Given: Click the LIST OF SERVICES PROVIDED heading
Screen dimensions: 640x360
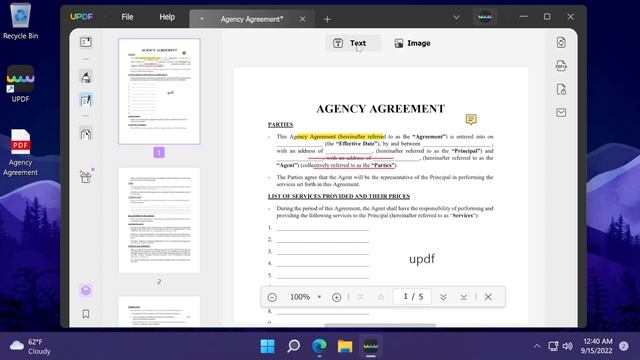Looking at the screenshot, I should (339, 196).
